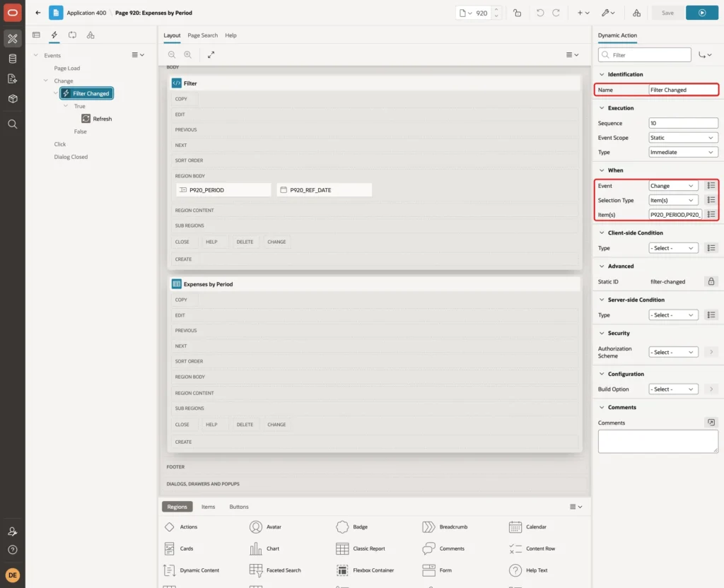Redo the last change
The height and width of the screenshot is (588, 724).
[x=556, y=13]
